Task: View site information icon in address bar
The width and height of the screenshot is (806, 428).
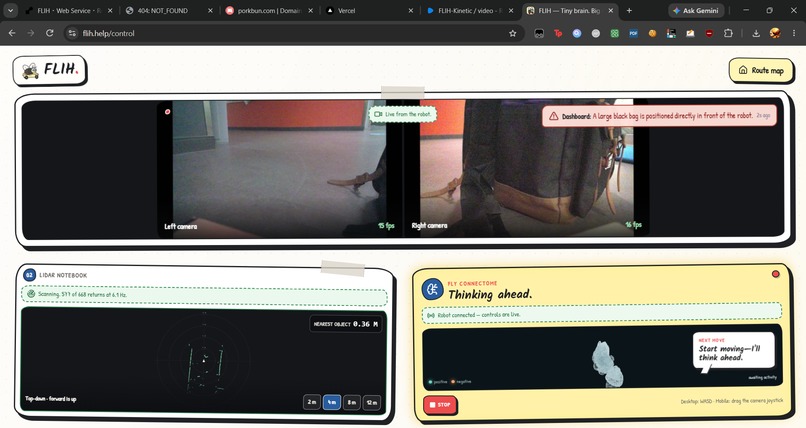Action: [72, 33]
